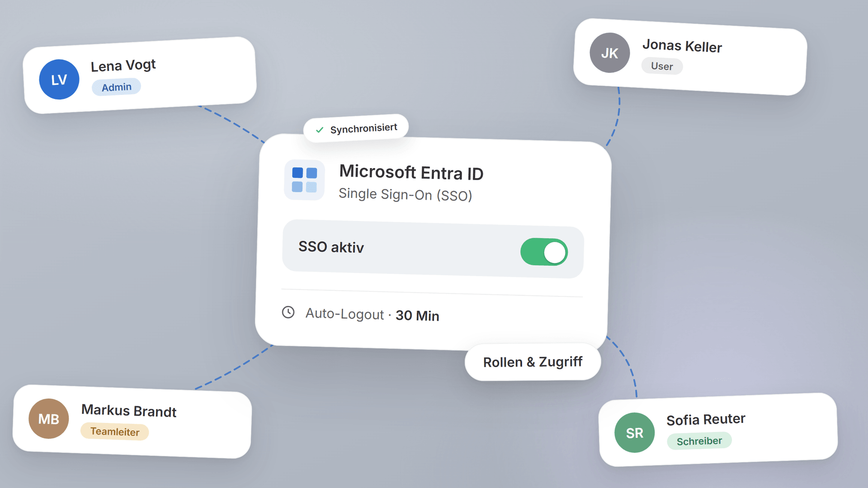Click the Synchronisiert status pill
Image resolution: width=868 pixels, height=488 pixels.
(356, 129)
